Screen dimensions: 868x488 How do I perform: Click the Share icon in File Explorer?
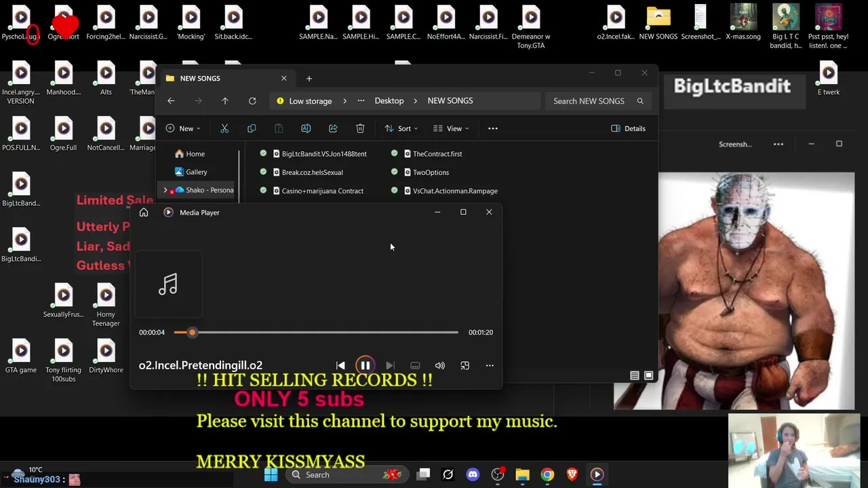pos(333,128)
